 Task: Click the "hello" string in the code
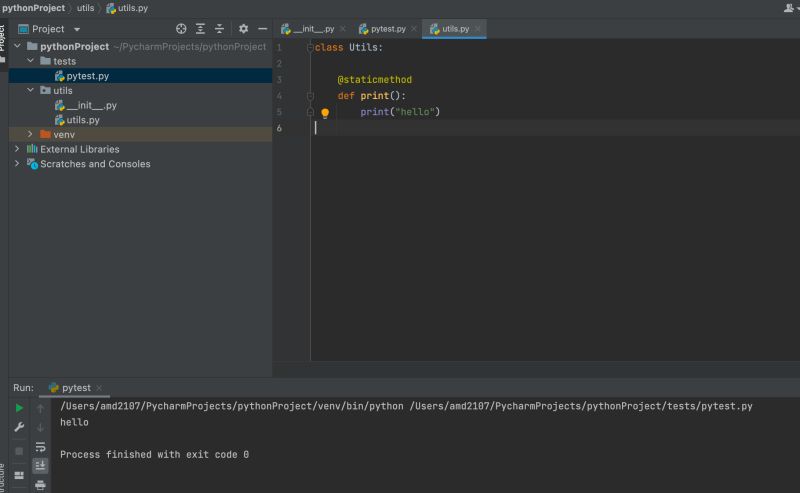click(x=414, y=112)
